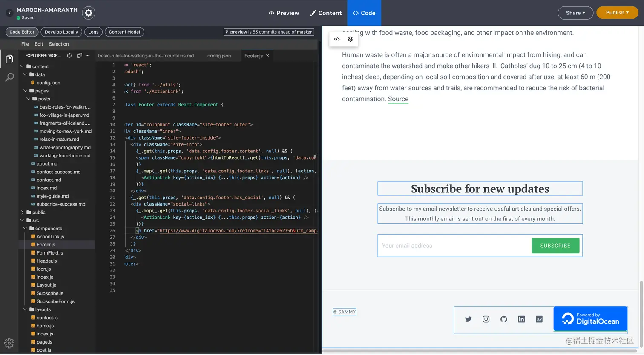Open the file explorer in the activity bar

(9, 59)
